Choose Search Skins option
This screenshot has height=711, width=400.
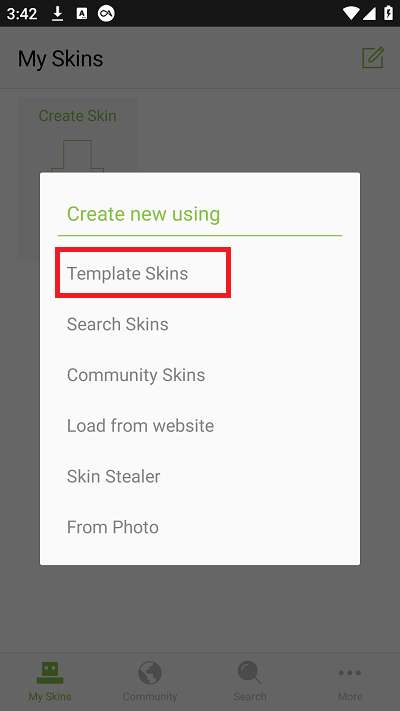coord(117,324)
